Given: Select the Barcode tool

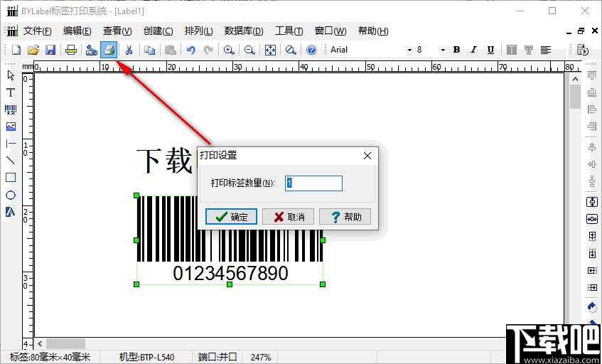Looking at the screenshot, I should 11,109.
